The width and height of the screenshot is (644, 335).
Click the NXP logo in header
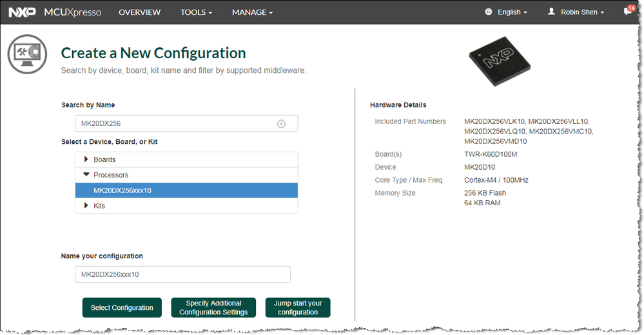22,12
